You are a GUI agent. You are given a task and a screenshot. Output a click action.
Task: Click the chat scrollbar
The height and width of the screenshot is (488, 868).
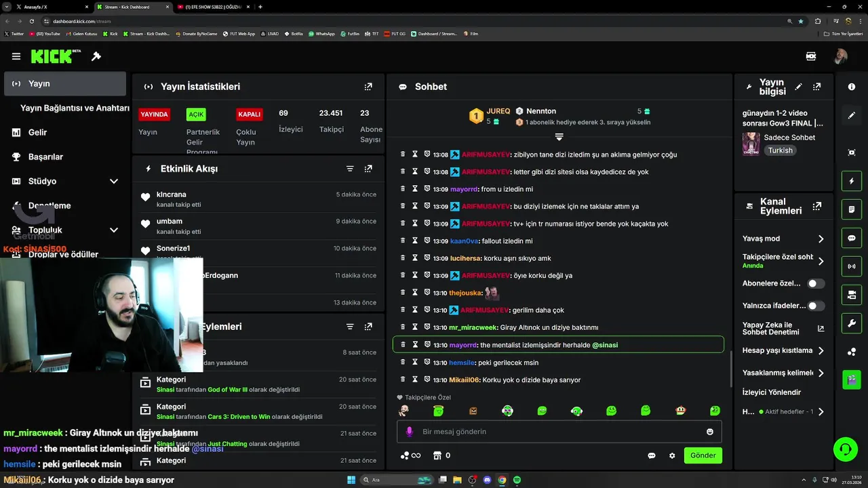[731, 369]
